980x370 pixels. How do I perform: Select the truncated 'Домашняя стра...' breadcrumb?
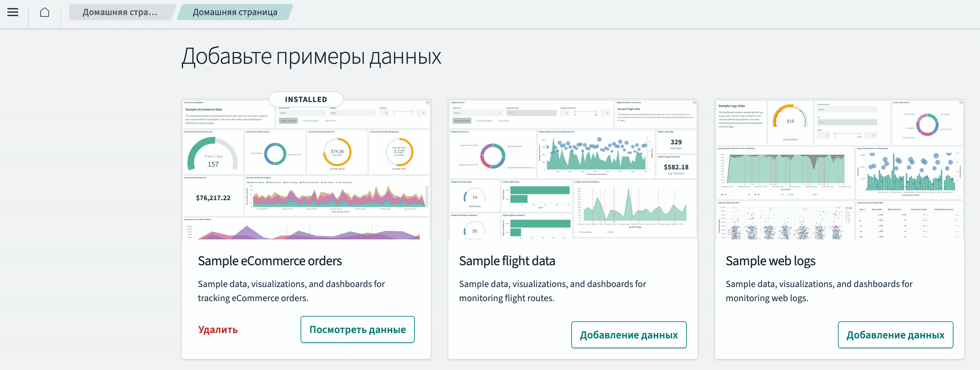[x=120, y=12]
